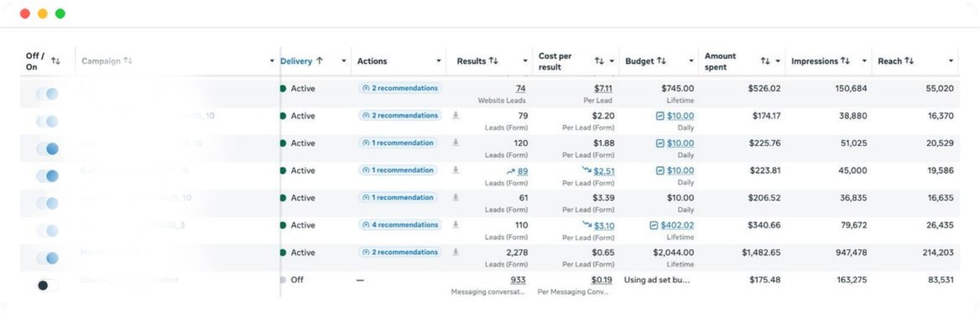Image resolution: width=980 pixels, height=317 pixels.
Task: Click the Actions column header label
Action: (x=372, y=61)
